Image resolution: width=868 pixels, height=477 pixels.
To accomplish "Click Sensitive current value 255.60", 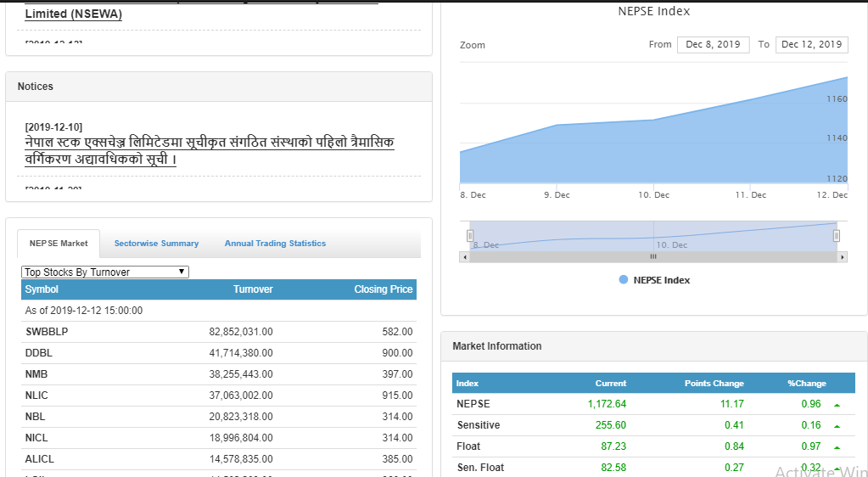I will pyautogui.click(x=611, y=425).
